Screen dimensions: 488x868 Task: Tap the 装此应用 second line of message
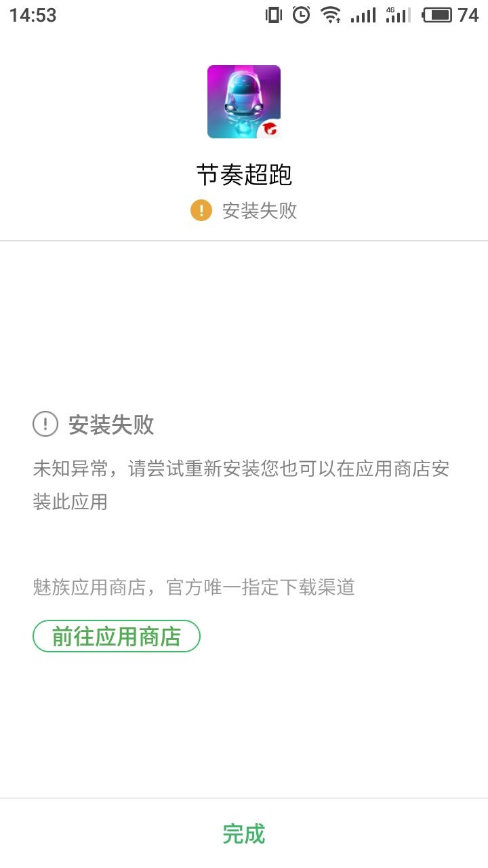(x=70, y=502)
